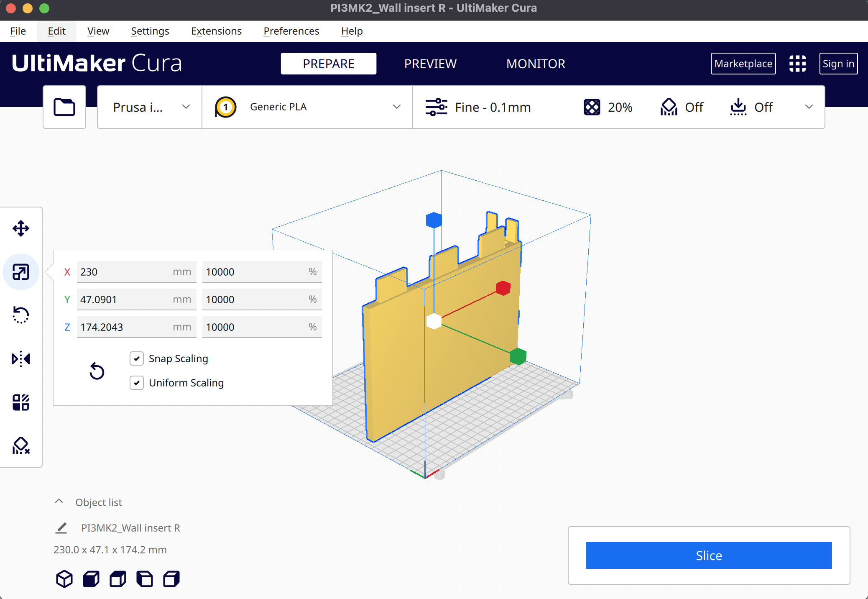
Task: Expand the print settings panel chevron
Action: 809,107
